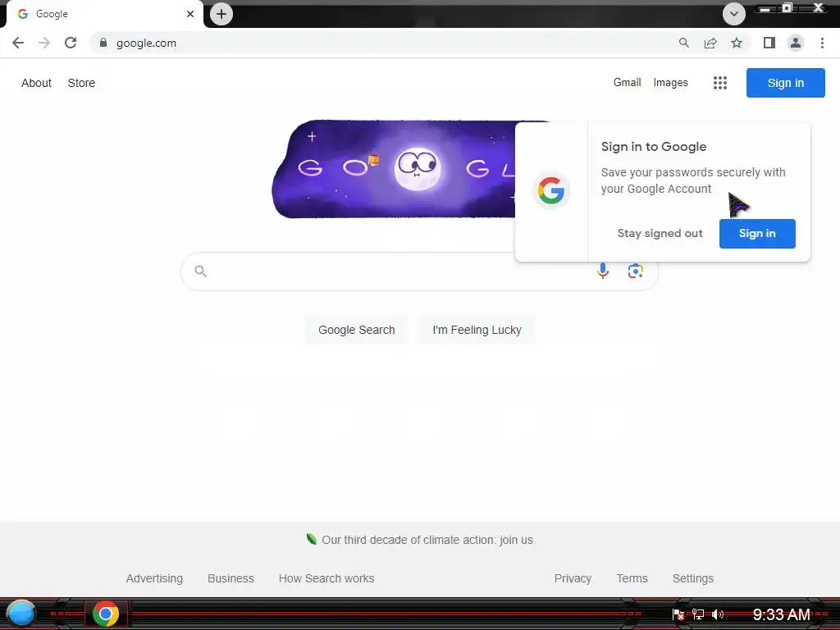Screen dimensions: 840x630
Task: Click the google.com address bar text
Action: [146, 43]
